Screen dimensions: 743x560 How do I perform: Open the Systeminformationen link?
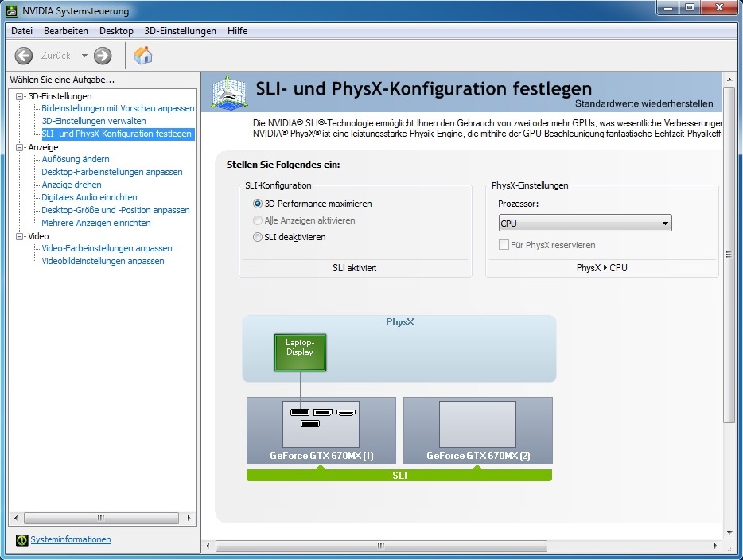(x=71, y=539)
